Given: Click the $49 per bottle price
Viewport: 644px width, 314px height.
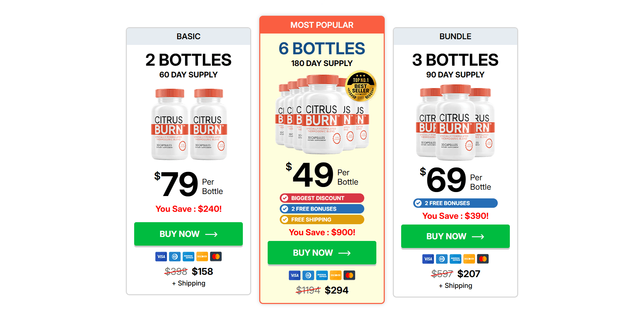Looking at the screenshot, I should click(313, 175).
